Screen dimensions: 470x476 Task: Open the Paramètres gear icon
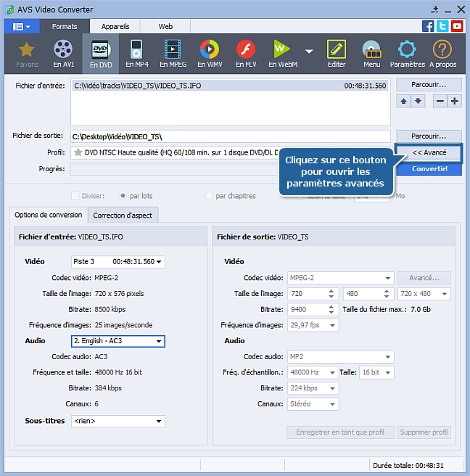pyautogui.click(x=408, y=54)
